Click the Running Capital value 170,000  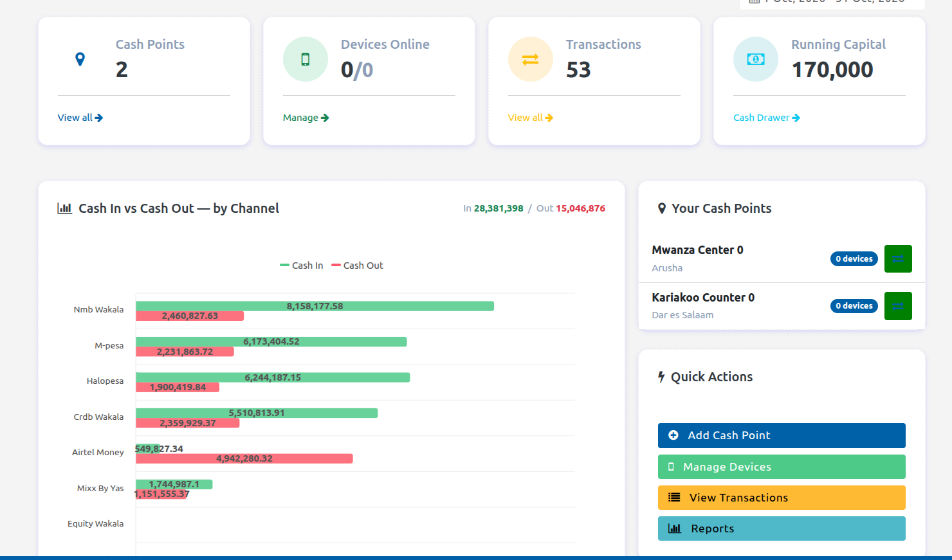pos(832,69)
